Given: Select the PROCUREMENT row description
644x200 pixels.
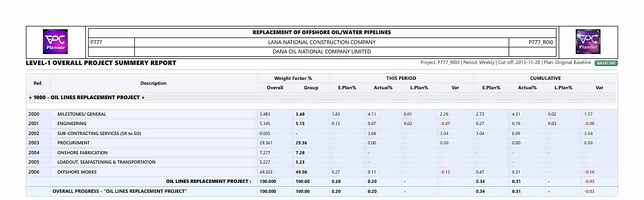Looking at the screenshot, I should 73,143.
